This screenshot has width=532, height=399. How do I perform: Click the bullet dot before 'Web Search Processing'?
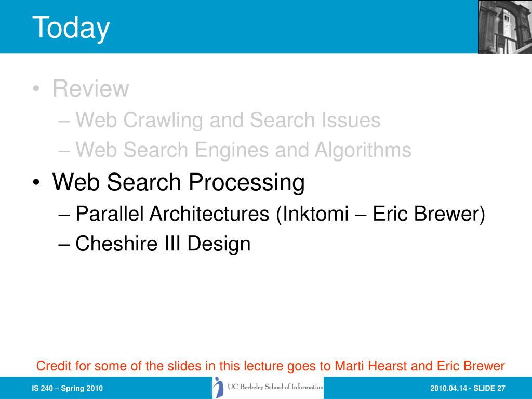click(36, 183)
